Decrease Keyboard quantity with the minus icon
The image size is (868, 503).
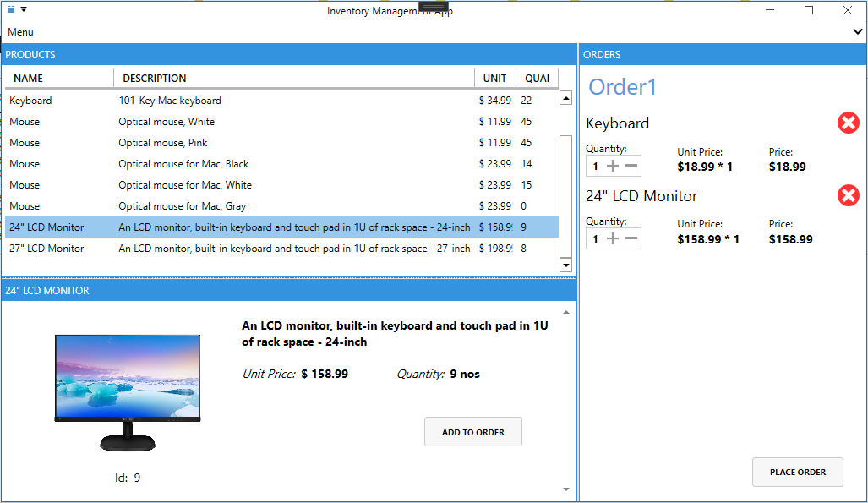pos(631,166)
